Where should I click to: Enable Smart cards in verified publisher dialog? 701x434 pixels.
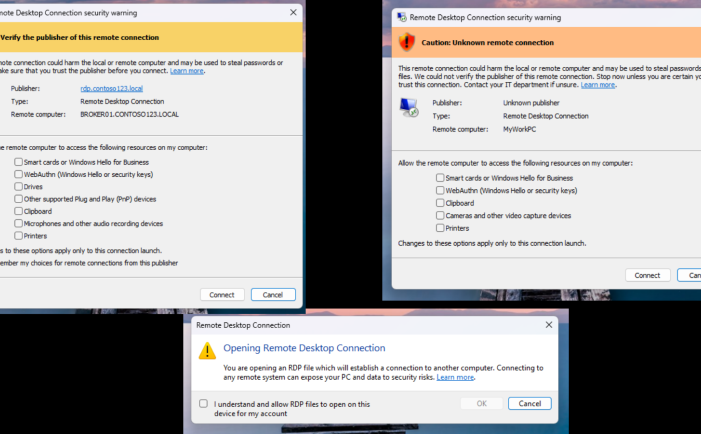(18, 162)
